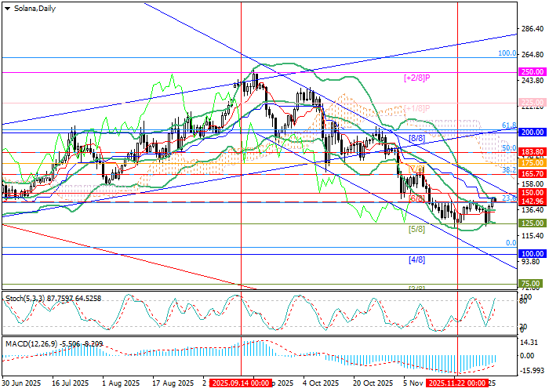The image size is (549, 392).
Task: Click the Solana,Daily chart title
Action: point(34,8)
